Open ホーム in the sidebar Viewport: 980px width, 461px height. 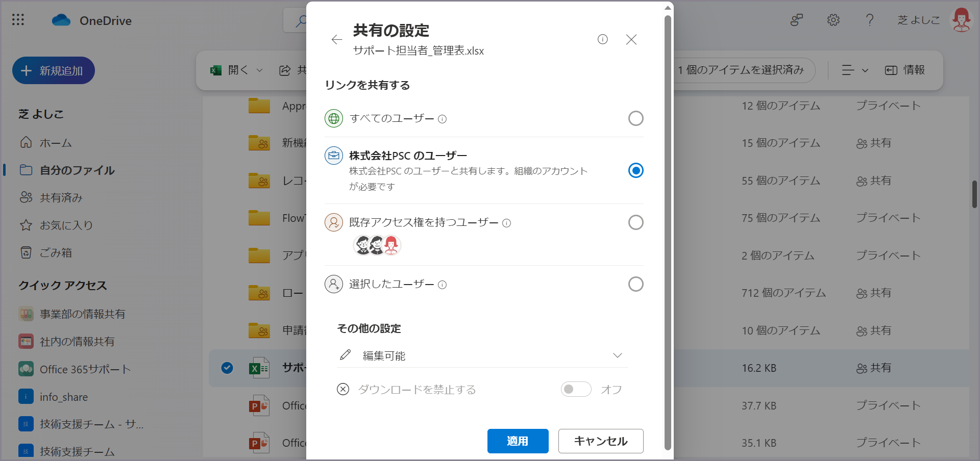46,143
